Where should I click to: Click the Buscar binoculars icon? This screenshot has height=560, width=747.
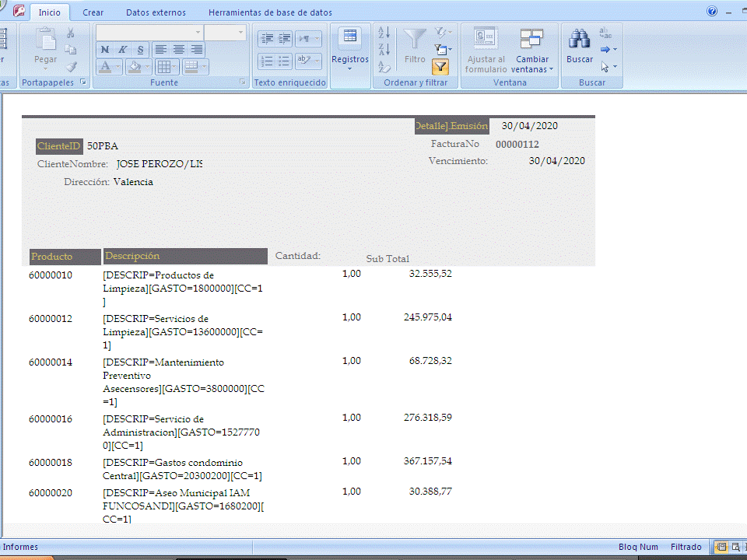579,39
